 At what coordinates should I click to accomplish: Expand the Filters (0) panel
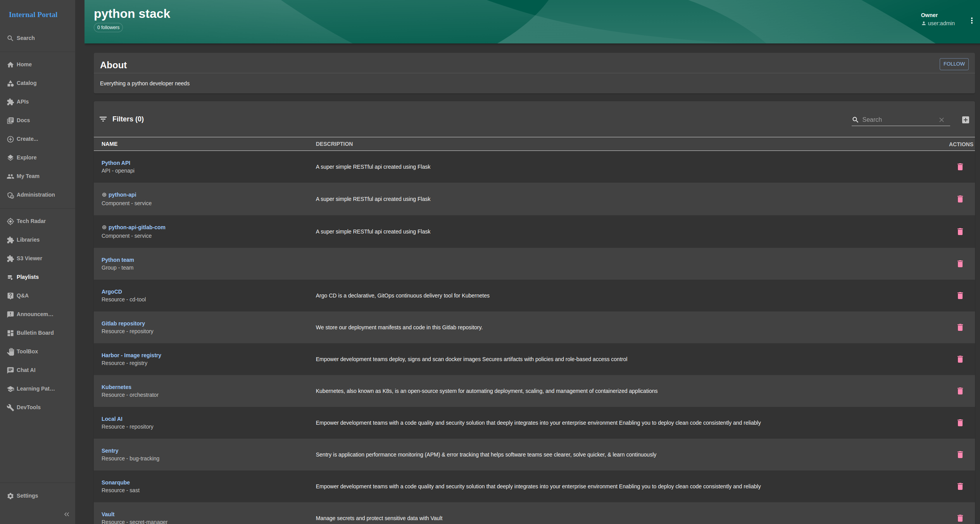[128, 119]
